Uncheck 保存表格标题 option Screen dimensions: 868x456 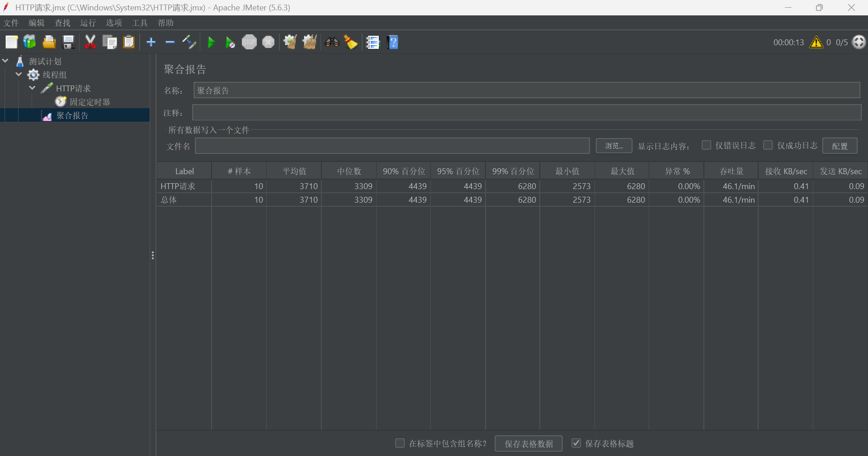pyautogui.click(x=576, y=443)
